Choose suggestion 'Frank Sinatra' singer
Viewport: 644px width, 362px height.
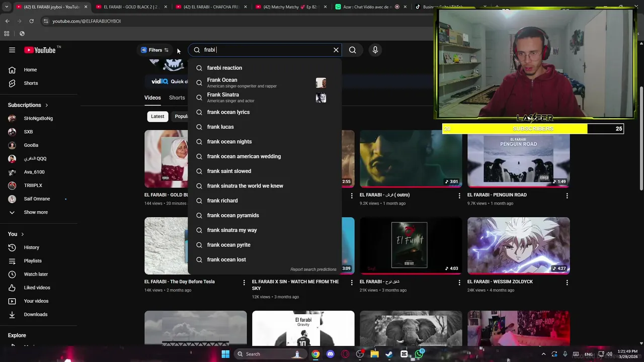click(x=265, y=98)
